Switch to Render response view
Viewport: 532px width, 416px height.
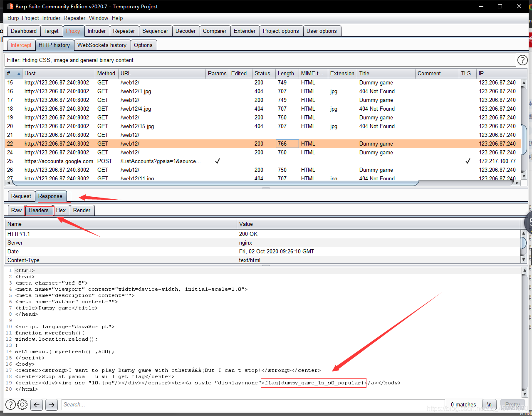click(82, 210)
